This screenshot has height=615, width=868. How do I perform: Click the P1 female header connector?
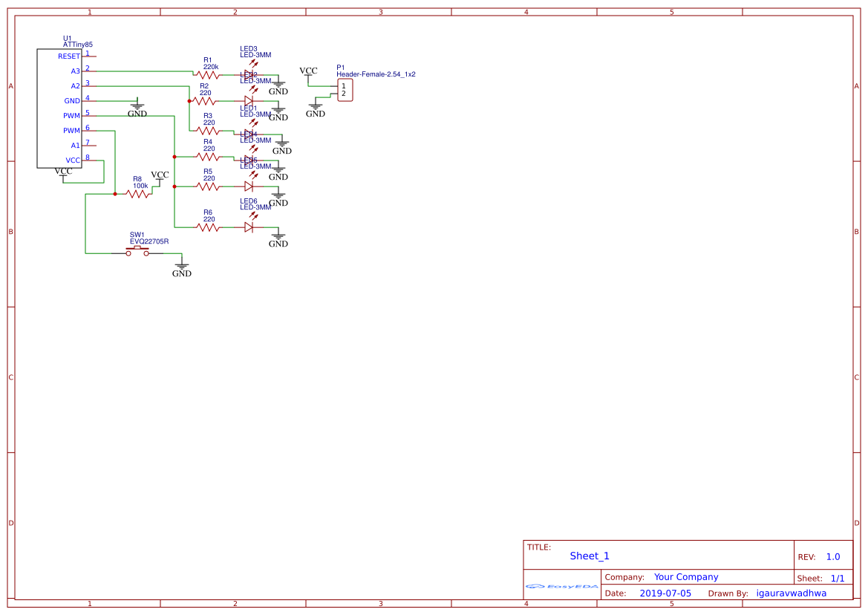pos(344,90)
